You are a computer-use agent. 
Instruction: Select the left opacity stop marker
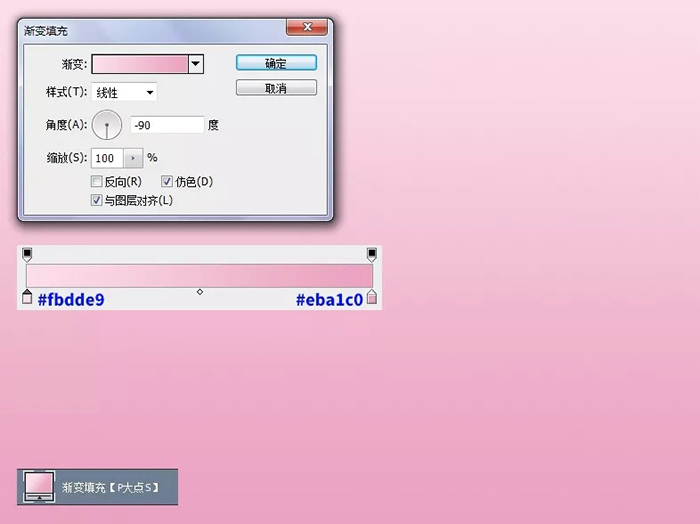(x=27, y=254)
